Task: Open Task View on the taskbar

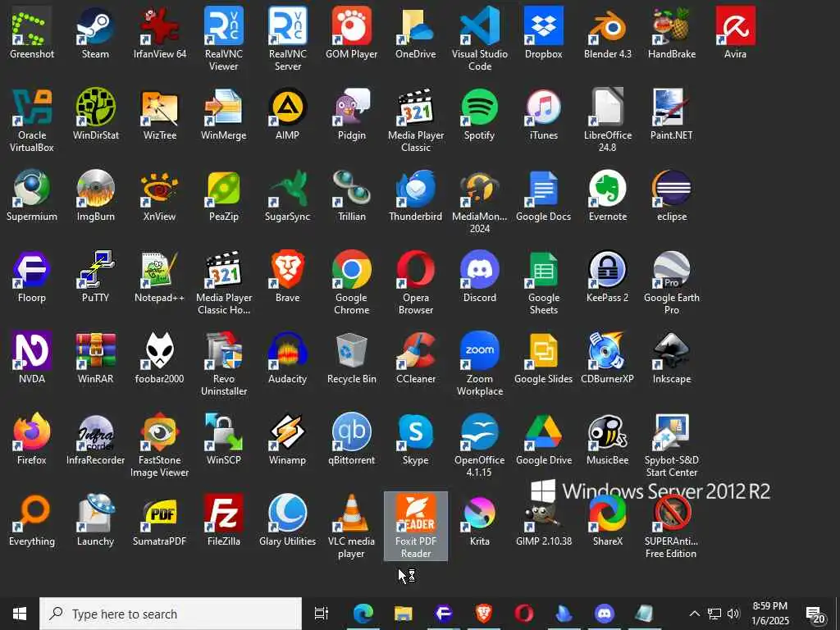Action: pos(322,614)
